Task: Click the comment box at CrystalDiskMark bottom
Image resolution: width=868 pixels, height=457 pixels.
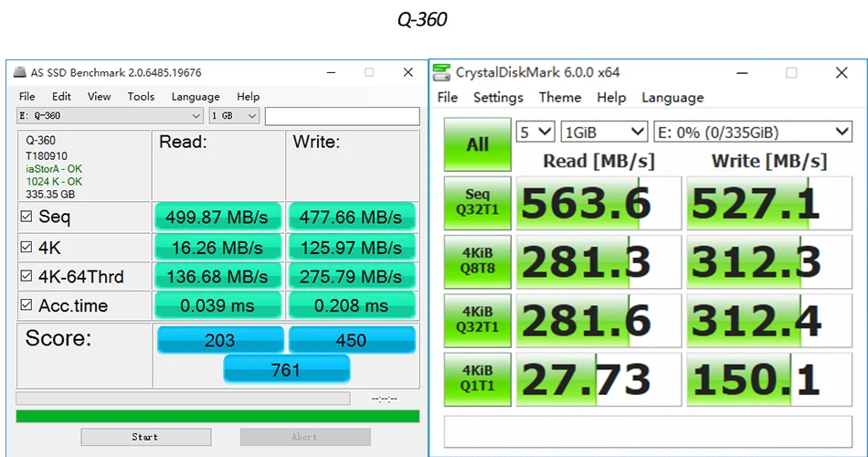Action: coord(648,431)
